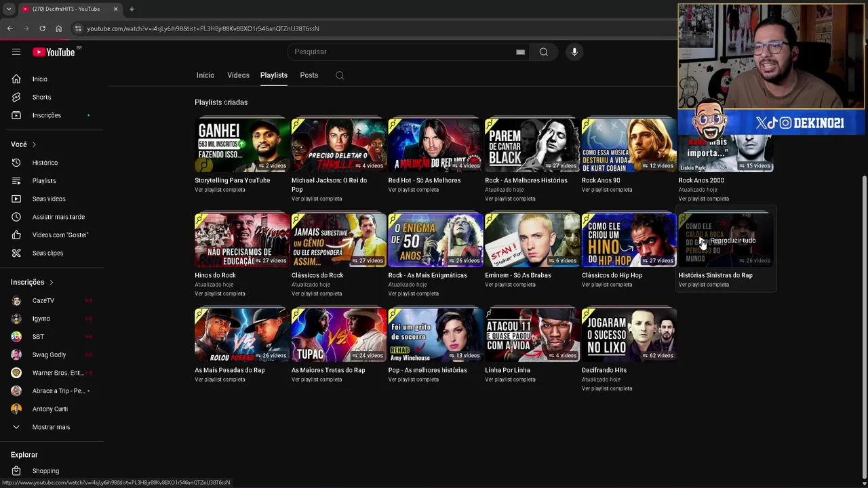Viewport: 868px width, 488px height.
Task: Reload the browser page
Action: [x=42, y=28]
